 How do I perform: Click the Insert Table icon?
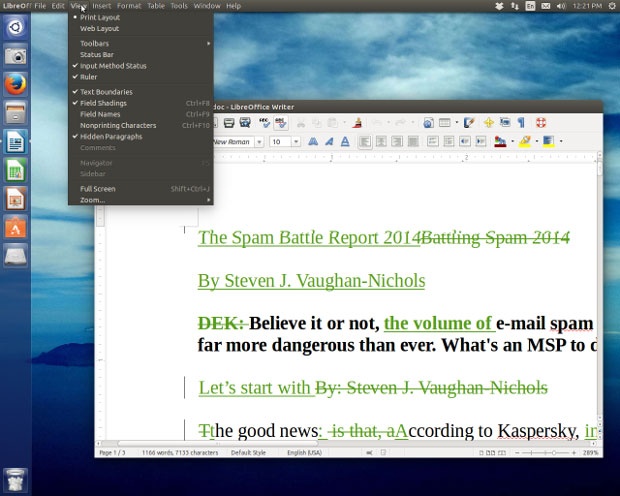(445, 123)
